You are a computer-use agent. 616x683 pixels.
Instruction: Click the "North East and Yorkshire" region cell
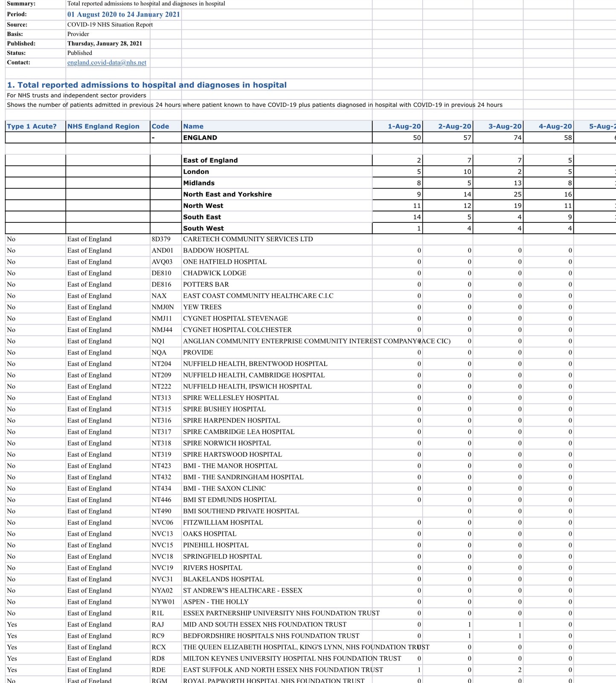click(227, 195)
